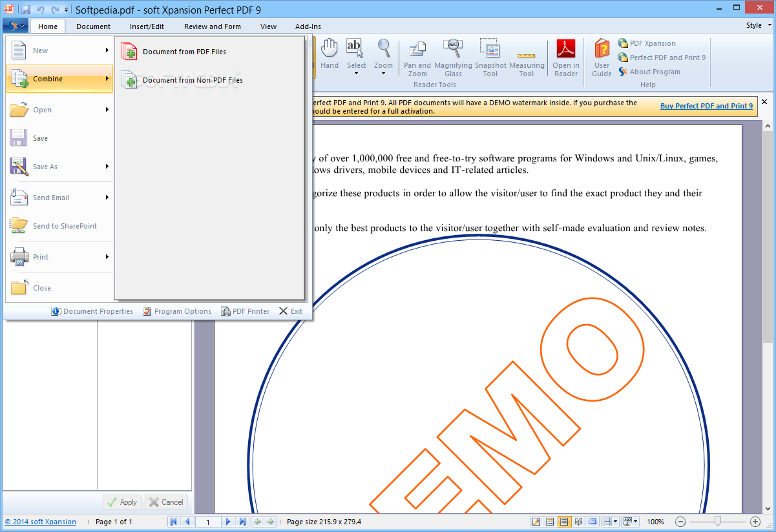Toggle the highlighted page layout mode

coord(564,522)
